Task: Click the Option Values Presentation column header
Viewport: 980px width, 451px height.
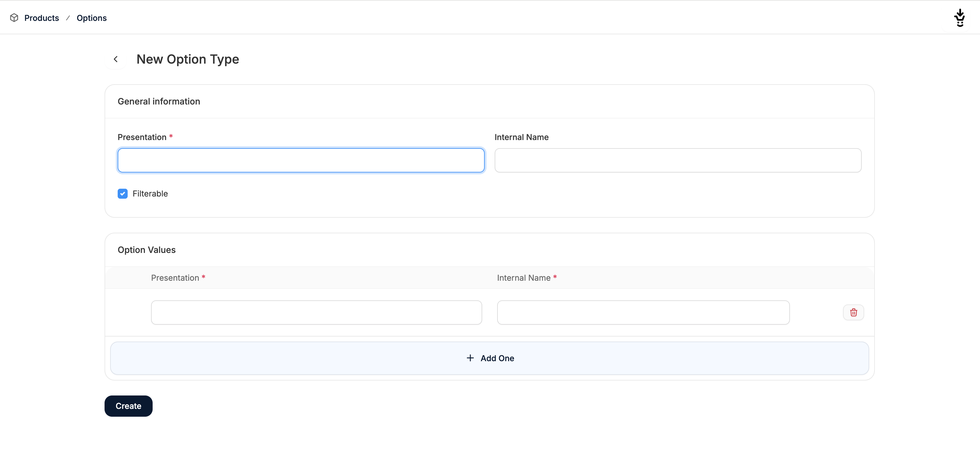Action: [175, 278]
